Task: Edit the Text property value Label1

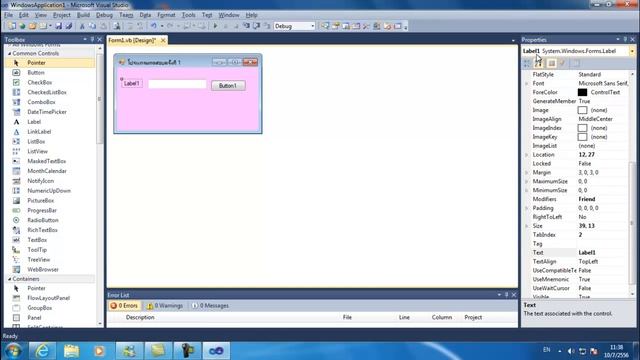Action: [602, 253]
